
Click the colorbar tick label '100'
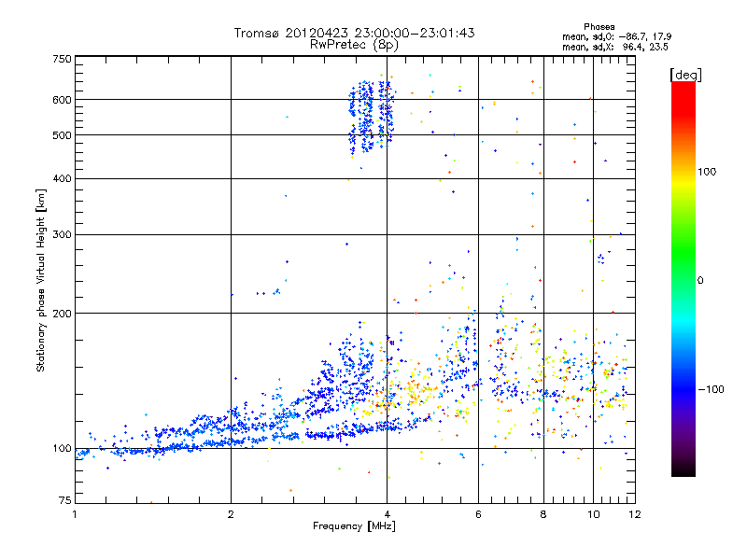707,172
